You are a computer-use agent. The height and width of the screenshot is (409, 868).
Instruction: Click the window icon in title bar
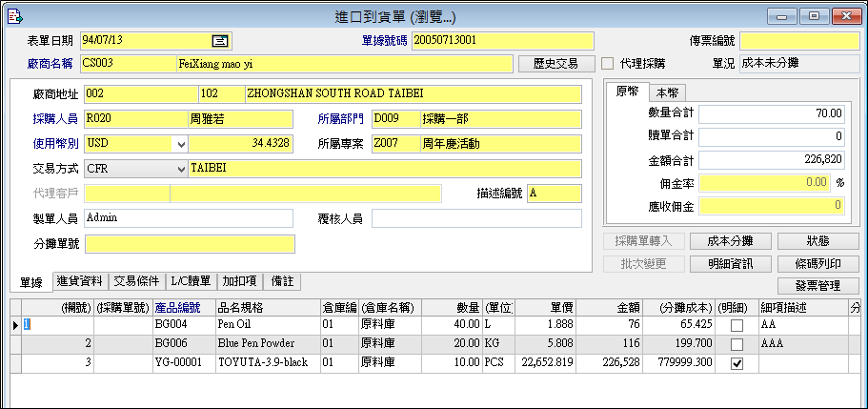pos(11,15)
